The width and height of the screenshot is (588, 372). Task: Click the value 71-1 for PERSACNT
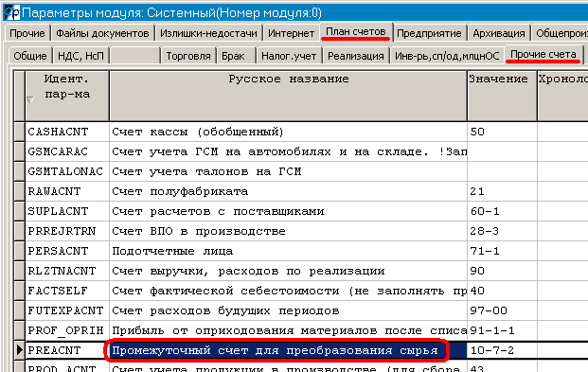point(502,251)
